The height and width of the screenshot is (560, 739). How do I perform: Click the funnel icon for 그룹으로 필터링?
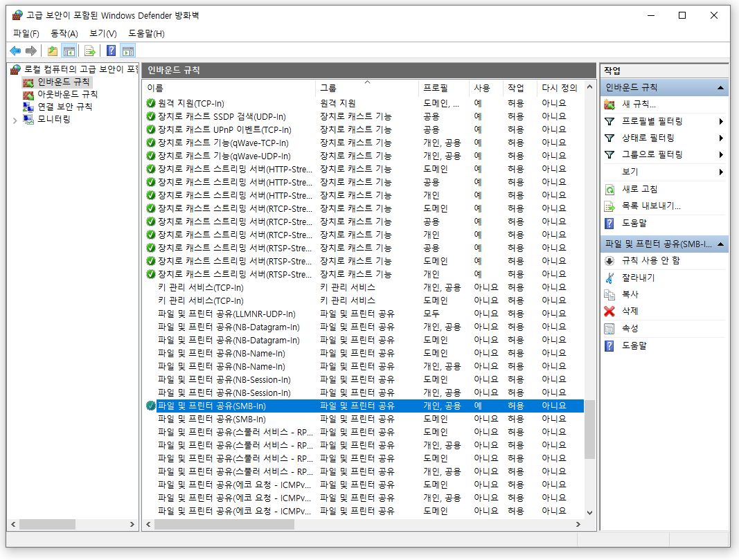609,154
